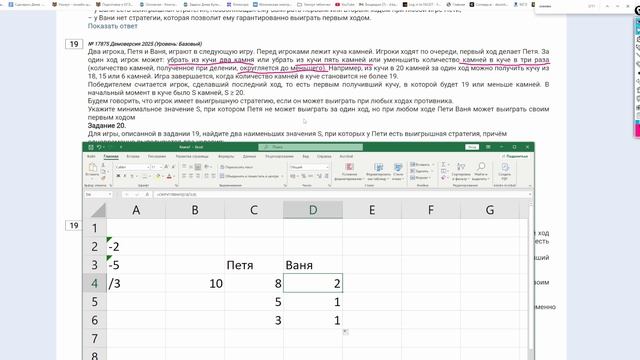The width and height of the screenshot is (640, 360).
Task: Click the red font color button
Action: pos(169,176)
